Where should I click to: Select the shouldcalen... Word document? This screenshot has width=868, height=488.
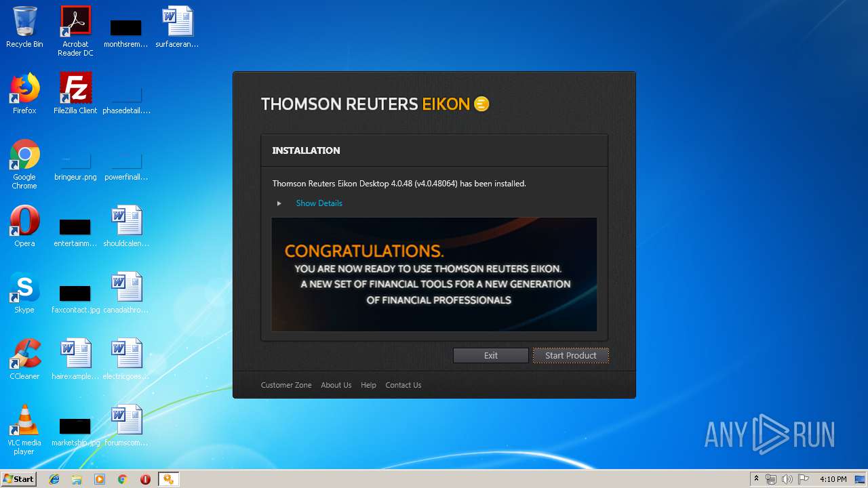pyautogui.click(x=126, y=226)
